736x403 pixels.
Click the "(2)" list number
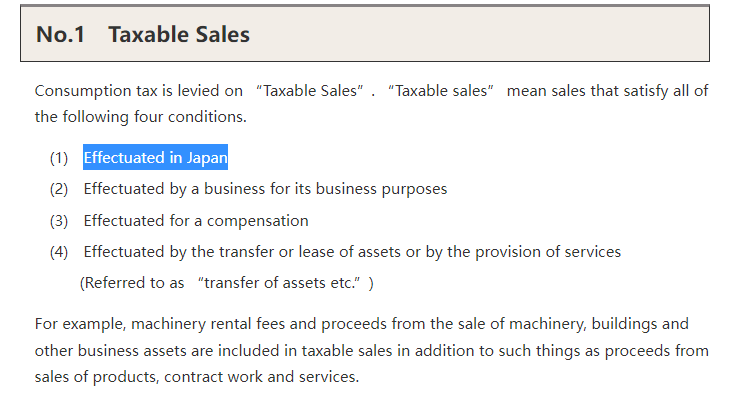pyautogui.click(x=59, y=189)
